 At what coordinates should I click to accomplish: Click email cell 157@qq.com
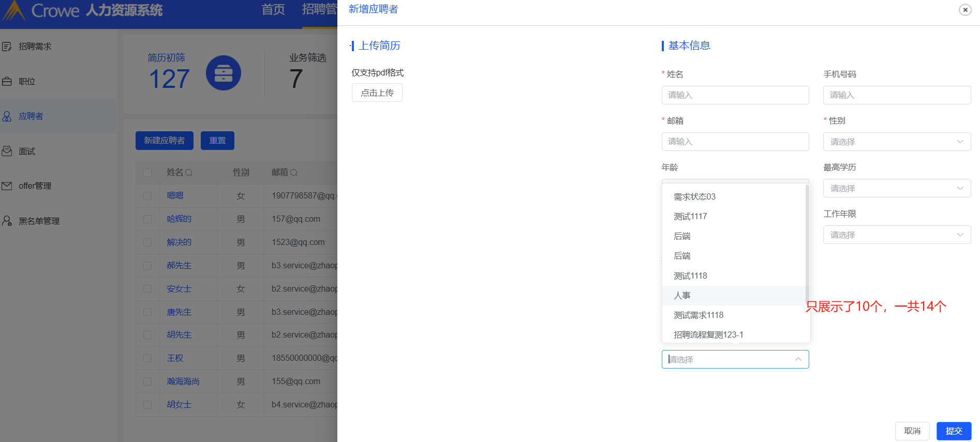(x=296, y=219)
